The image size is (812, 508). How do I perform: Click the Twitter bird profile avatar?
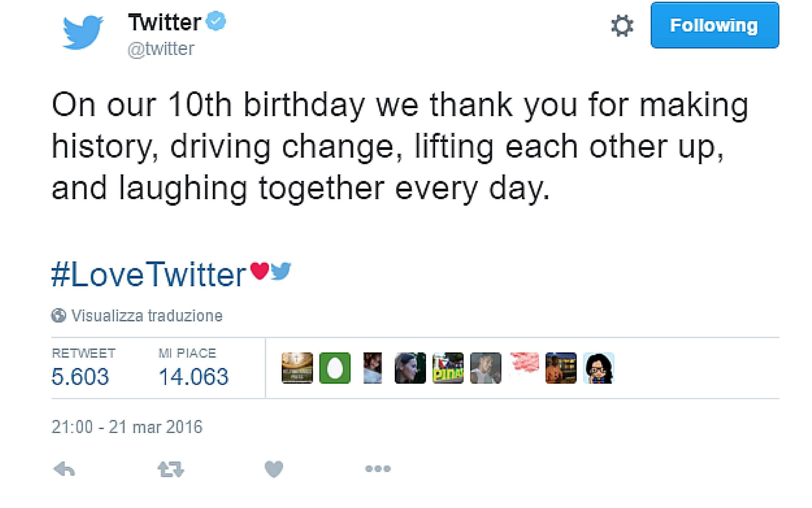tap(83, 32)
